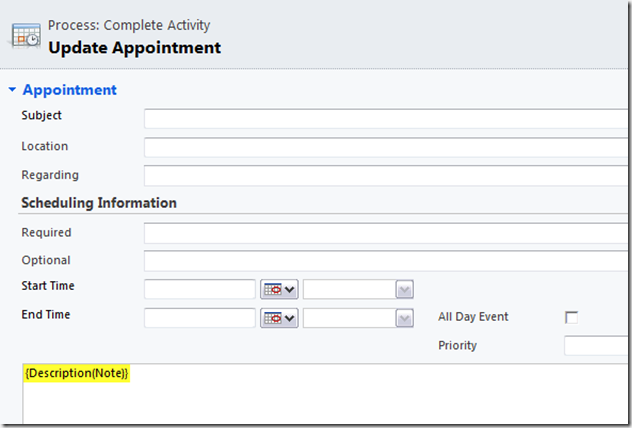This screenshot has height=428, width=632.
Task: Click the Required attendees field
Action: point(386,233)
